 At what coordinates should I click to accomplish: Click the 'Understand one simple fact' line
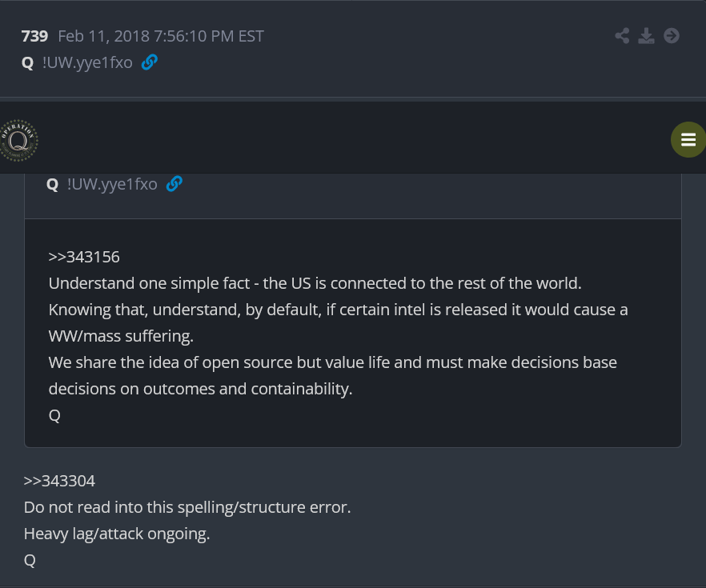[315, 283]
